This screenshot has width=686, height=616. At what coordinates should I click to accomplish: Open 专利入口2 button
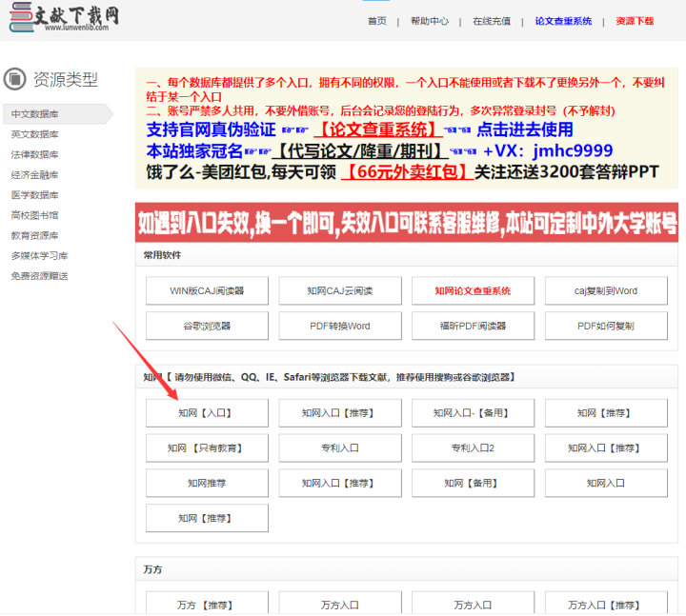pos(473,447)
